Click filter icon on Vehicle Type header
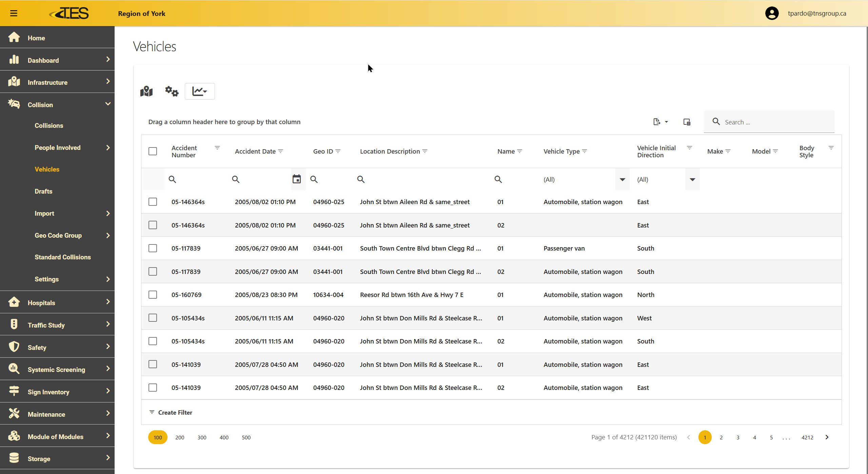Screen dimensions: 868x474 [585, 151]
